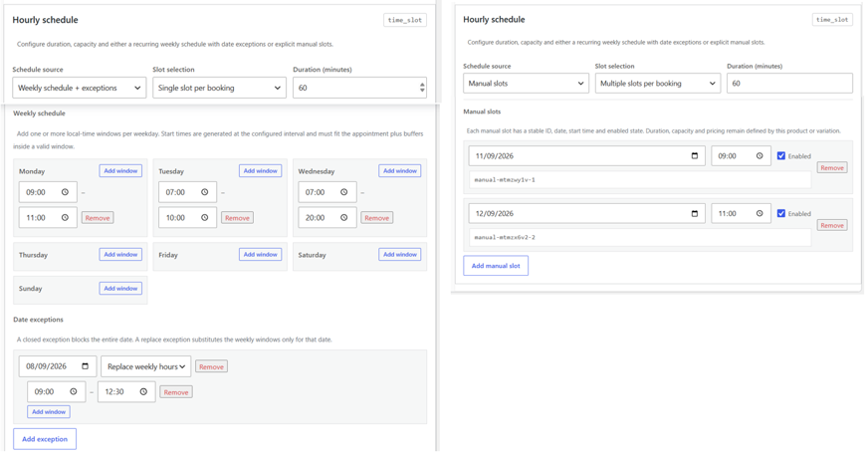The image size is (868, 457).
Task: Click the Add exception button
Action: pos(45,439)
